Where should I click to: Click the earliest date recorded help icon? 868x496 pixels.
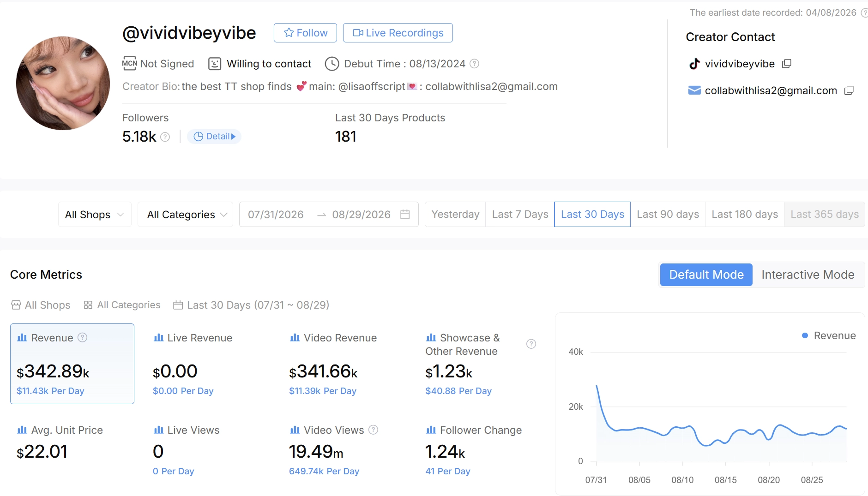(864, 13)
